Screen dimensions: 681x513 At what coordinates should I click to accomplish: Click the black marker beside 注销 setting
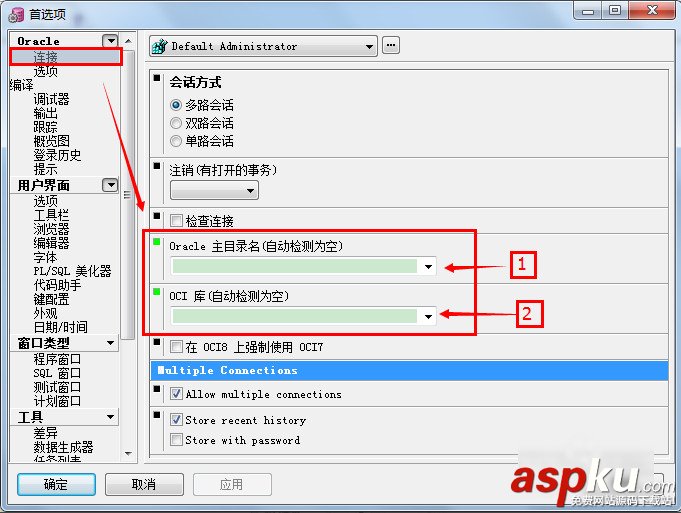click(x=157, y=165)
